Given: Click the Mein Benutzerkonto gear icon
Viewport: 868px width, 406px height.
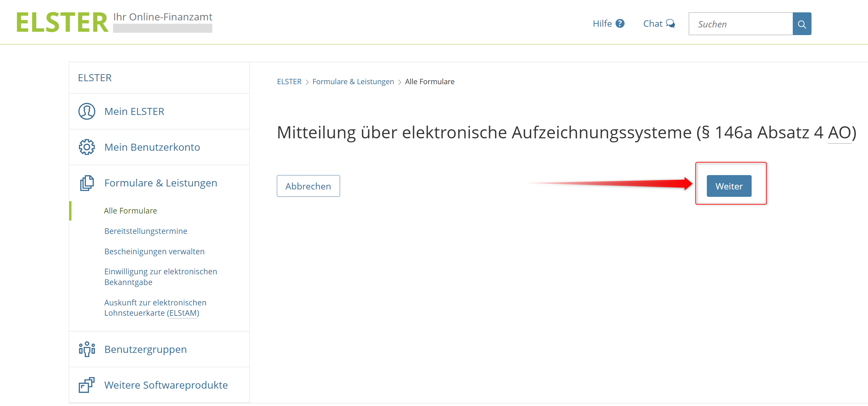Looking at the screenshot, I should click(x=87, y=147).
